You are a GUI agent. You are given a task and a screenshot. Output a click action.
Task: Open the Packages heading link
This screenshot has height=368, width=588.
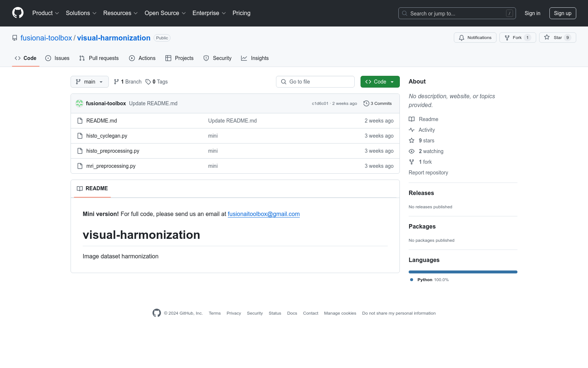tap(422, 226)
